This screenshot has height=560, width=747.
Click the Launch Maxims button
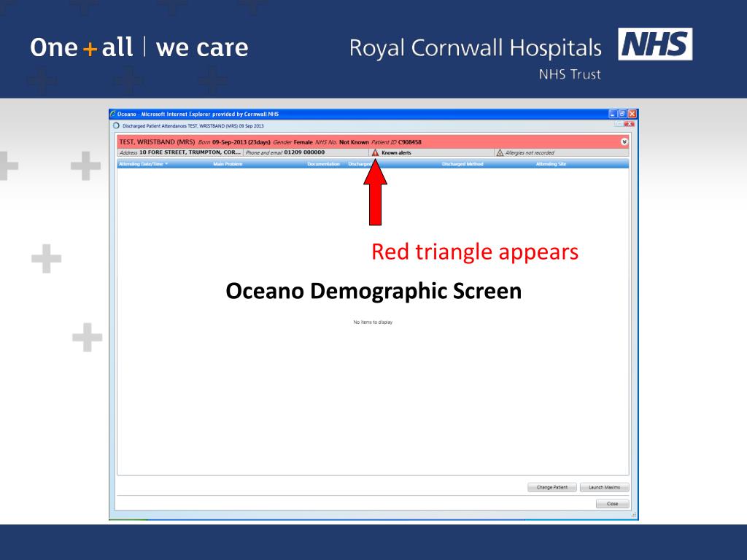click(605, 487)
